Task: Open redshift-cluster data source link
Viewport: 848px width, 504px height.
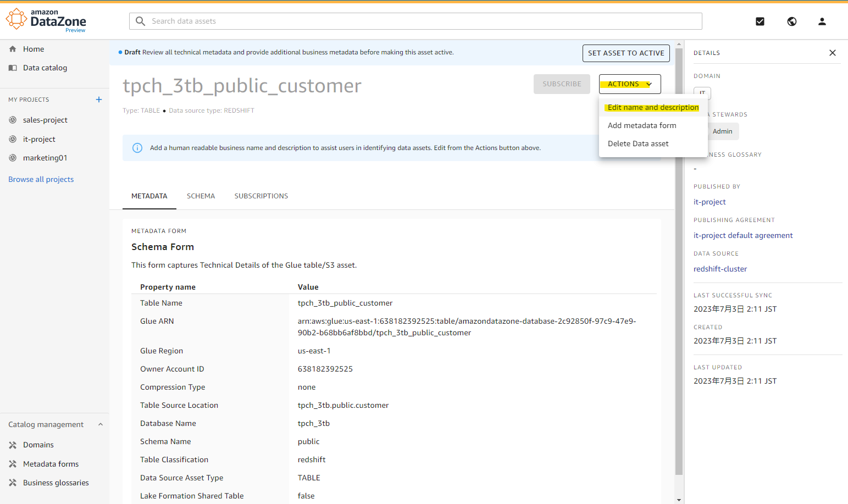Action: point(720,269)
